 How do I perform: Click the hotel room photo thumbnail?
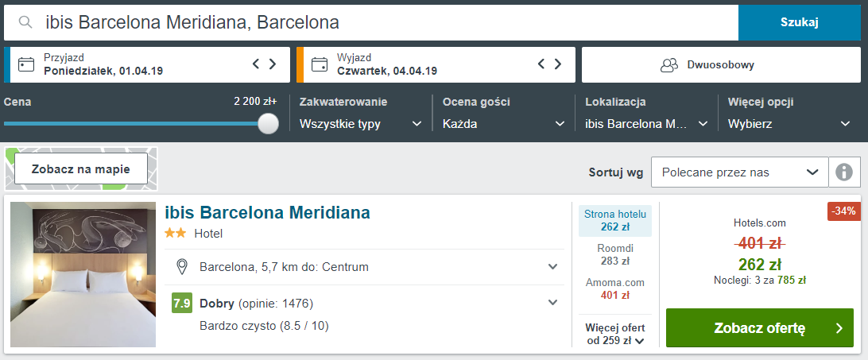pyautogui.click(x=83, y=274)
